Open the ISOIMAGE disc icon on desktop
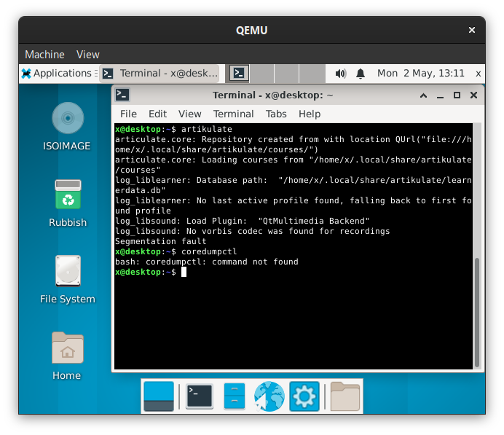The height and width of the screenshot is (435, 504). point(68,118)
